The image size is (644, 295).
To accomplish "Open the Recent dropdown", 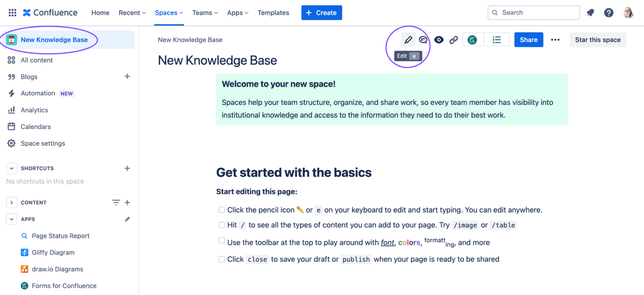I will click(x=132, y=13).
